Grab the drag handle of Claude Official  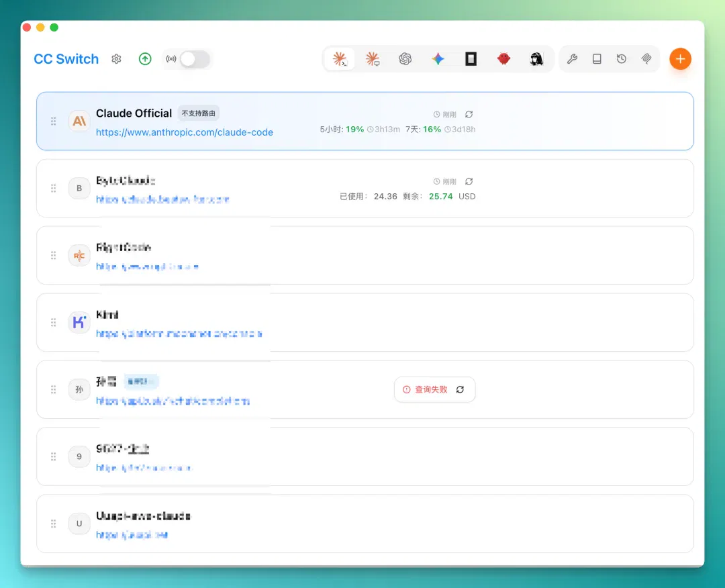tap(54, 121)
